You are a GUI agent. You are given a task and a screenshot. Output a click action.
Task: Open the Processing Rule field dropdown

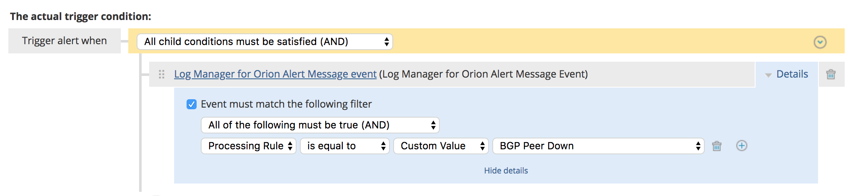(249, 146)
